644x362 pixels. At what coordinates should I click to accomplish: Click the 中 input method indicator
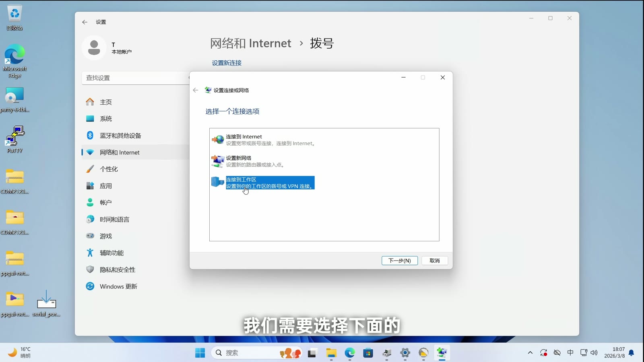click(x=570, y=352)
